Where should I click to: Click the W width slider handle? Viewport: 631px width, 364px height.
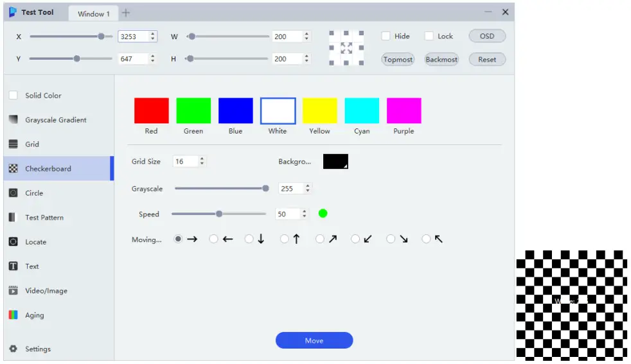pyautogui.click(x=192, y=36)
